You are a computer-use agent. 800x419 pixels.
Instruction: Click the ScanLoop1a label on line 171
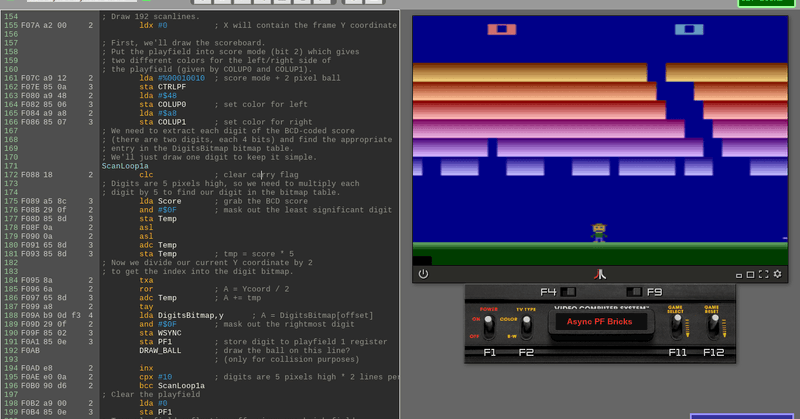[125, 166]
